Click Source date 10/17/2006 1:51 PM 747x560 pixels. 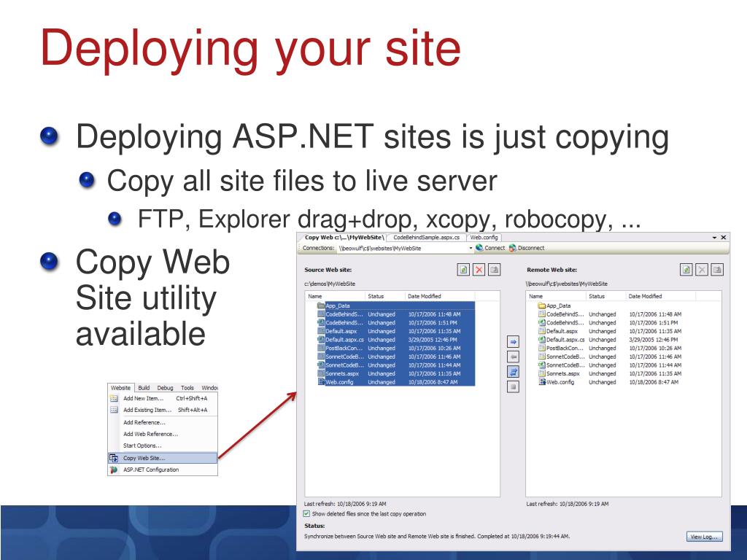pos(432,322)
